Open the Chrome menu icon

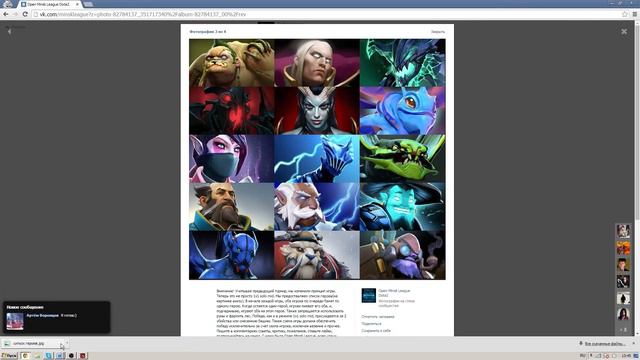(x=635, y=14)
